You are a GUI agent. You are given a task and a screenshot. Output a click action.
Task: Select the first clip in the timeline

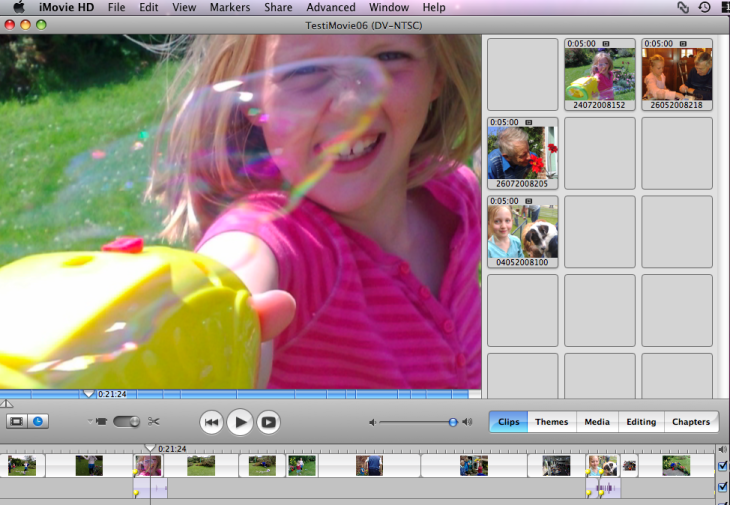click(22, 465)
